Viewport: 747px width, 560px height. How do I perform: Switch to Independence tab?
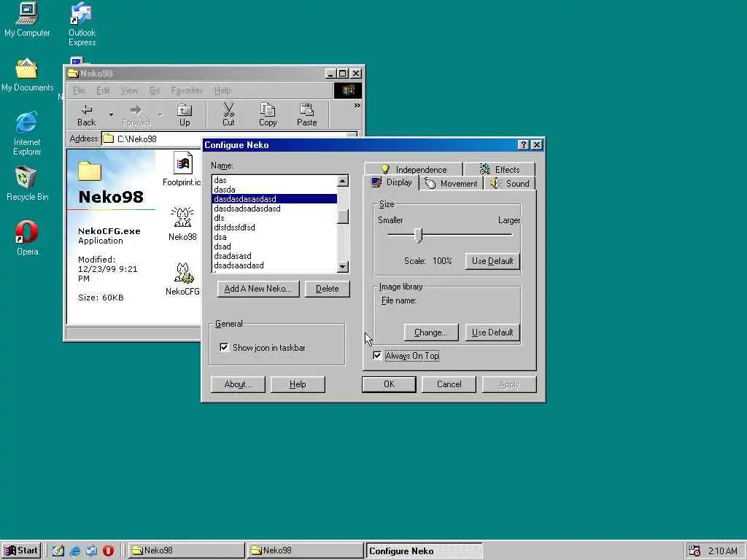tap(414, 169)
